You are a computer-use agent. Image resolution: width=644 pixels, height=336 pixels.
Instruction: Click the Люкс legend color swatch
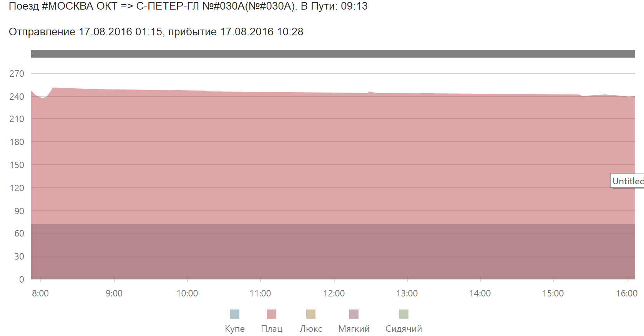point(311,314)
